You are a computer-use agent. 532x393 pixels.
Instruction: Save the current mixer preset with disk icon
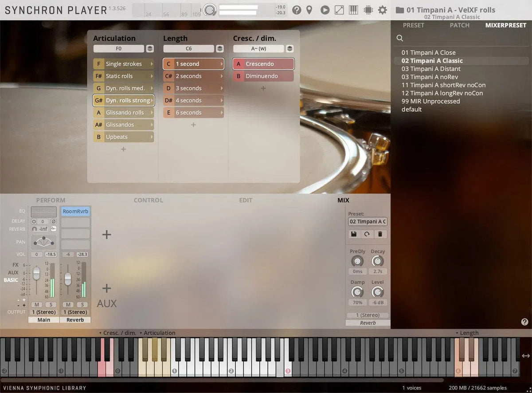point(354,234)
